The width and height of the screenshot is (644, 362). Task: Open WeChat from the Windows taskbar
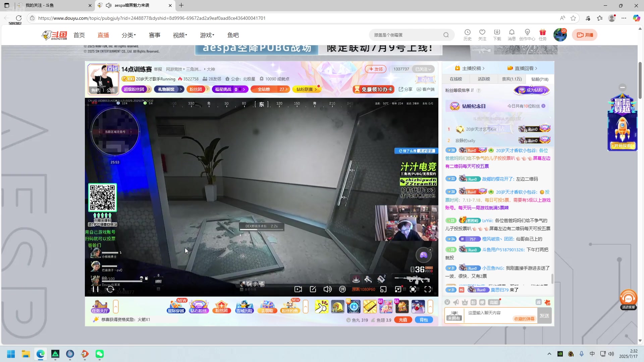100,354
